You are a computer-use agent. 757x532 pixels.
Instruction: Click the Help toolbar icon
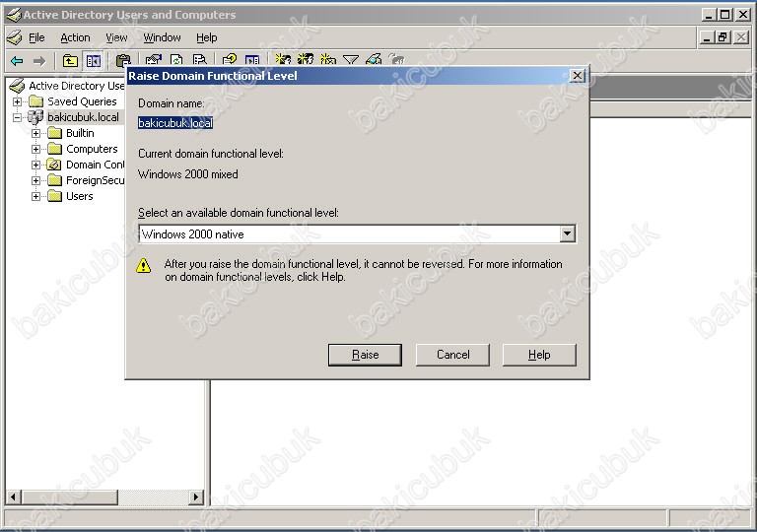point(230,60)
